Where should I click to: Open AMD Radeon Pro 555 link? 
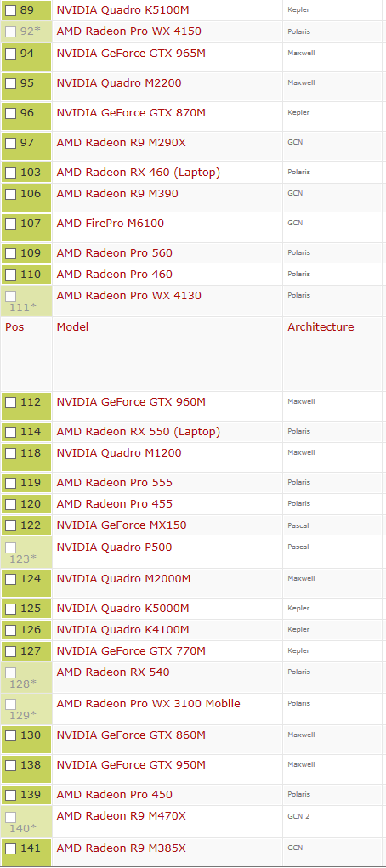point(114,483)
